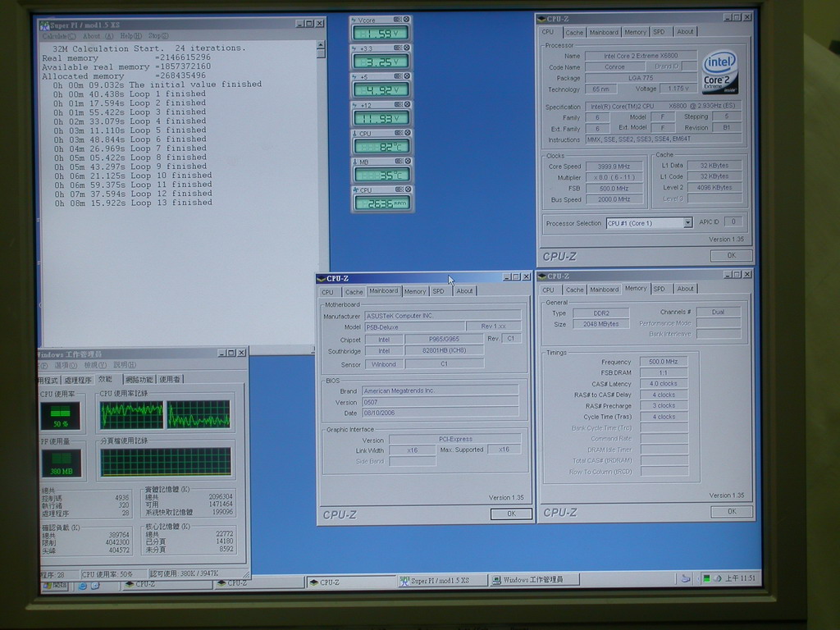Open the 檢視(V) menu in Task Manager

click(95, 365)
